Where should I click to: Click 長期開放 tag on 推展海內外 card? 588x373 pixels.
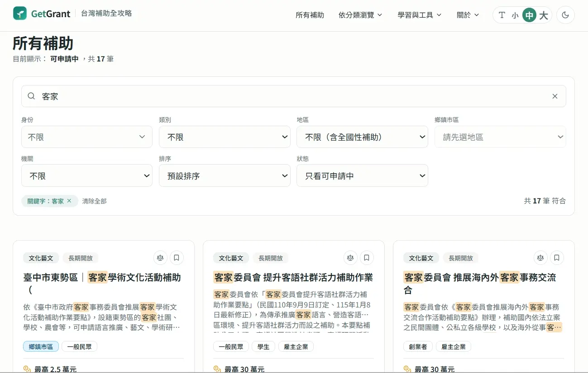tap(461, 258)
